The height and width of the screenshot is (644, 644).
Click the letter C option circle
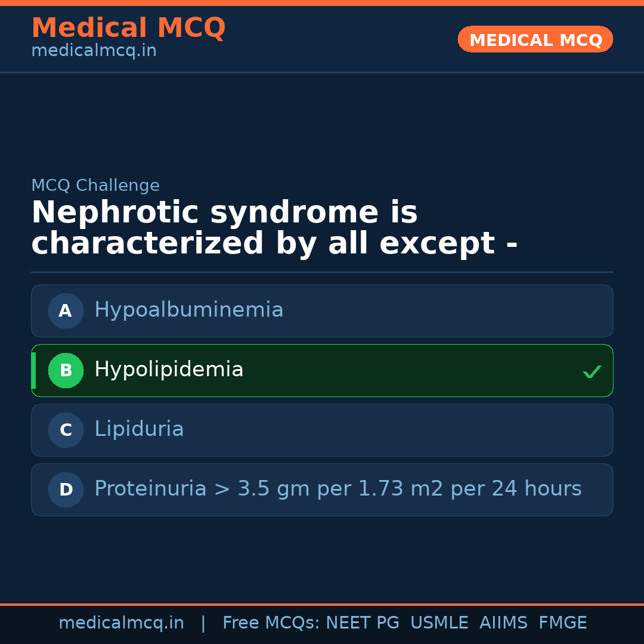(x=66, y=430)
